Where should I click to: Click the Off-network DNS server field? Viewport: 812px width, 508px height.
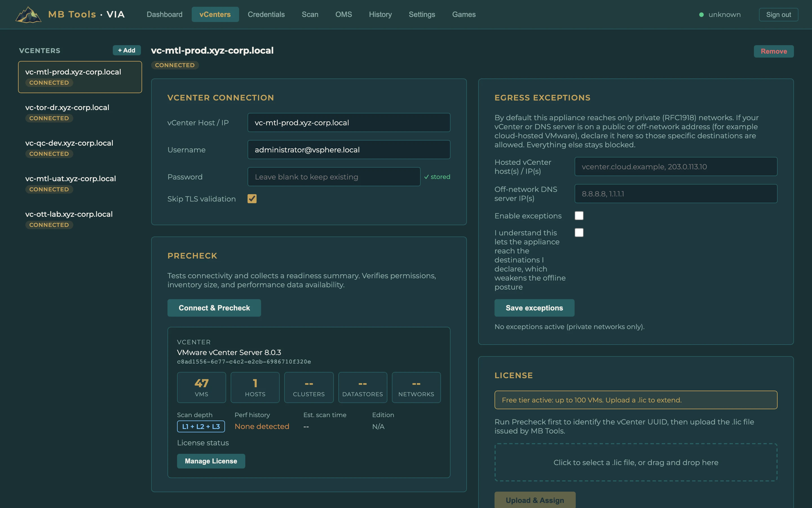pos(676,194)
